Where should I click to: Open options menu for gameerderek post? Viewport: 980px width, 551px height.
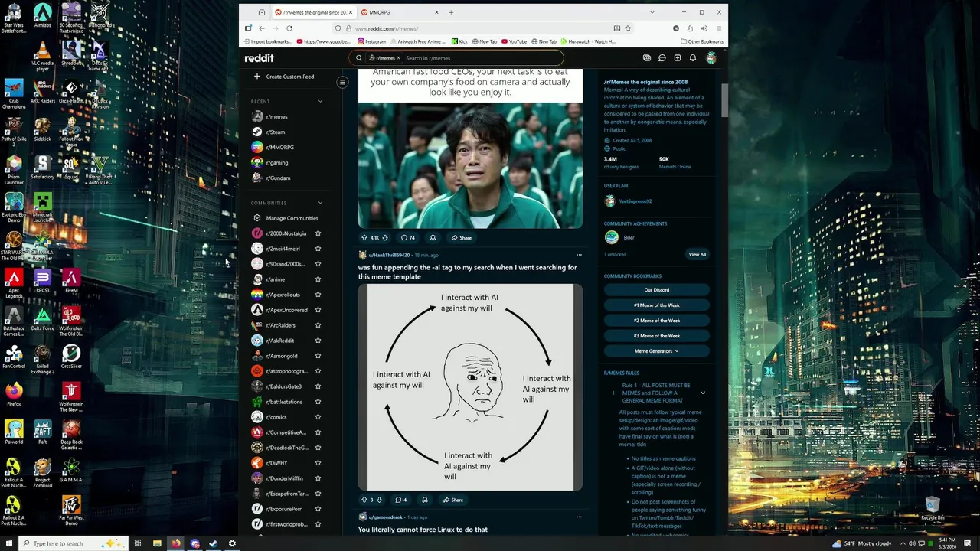click(579, 517)
